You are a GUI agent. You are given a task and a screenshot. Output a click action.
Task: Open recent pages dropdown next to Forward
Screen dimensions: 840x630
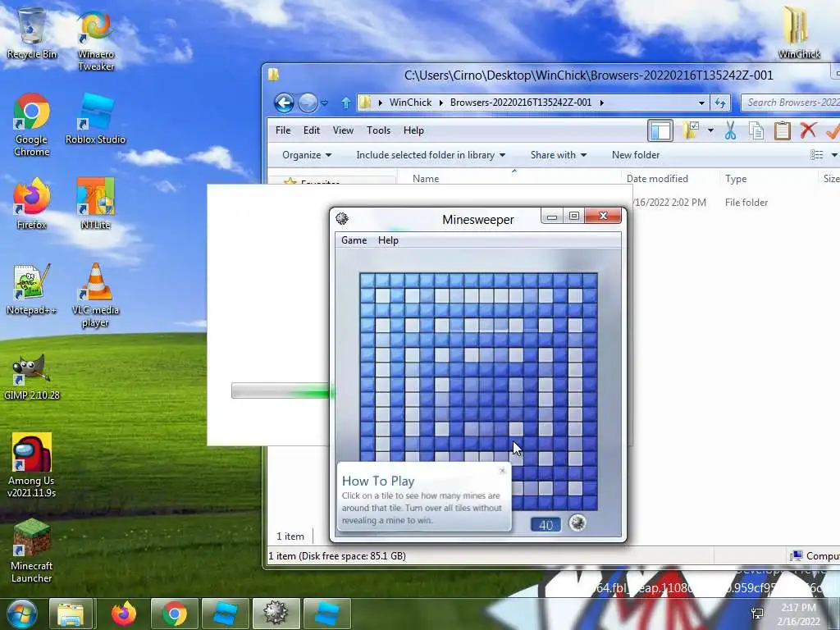[325, 103]
